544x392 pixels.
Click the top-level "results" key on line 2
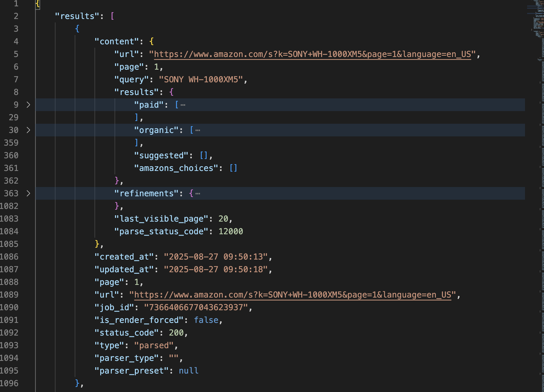point(77,16)
